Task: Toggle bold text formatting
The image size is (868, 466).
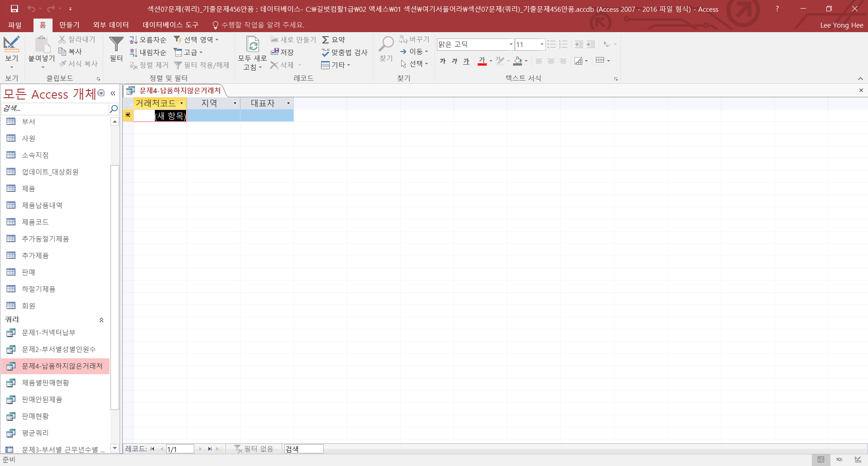Action: pyautogui.click(x=442, y=61)
